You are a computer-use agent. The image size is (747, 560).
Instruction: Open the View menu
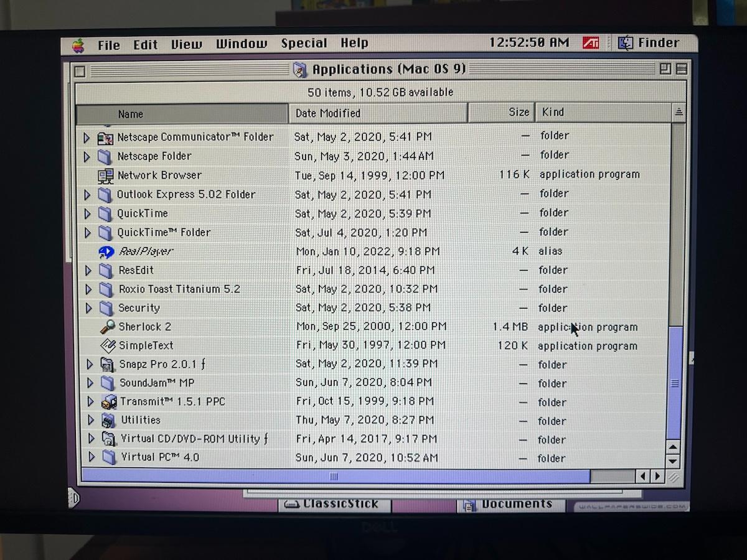pyautogui.click(x=187, y=44)
